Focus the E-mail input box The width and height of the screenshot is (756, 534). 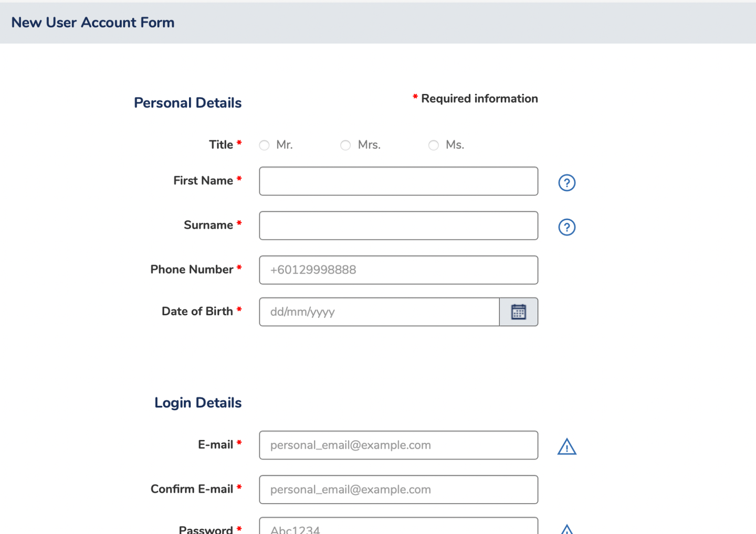(x=398, y=445)
